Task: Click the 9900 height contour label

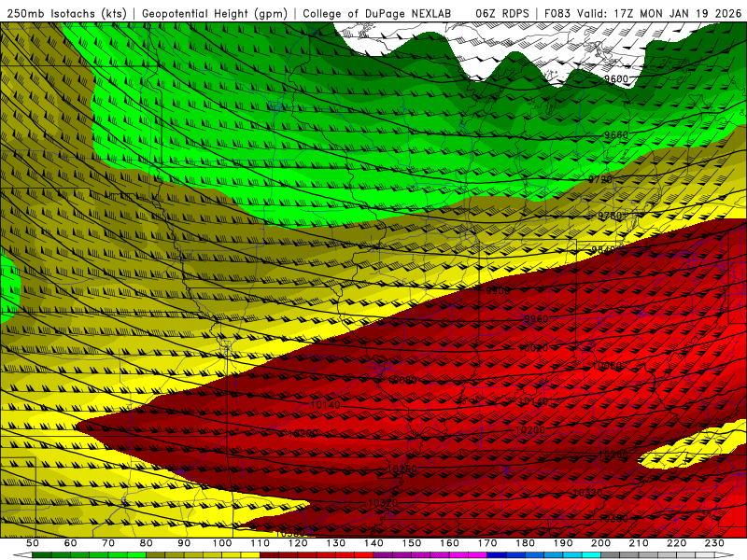Action: 498,290
